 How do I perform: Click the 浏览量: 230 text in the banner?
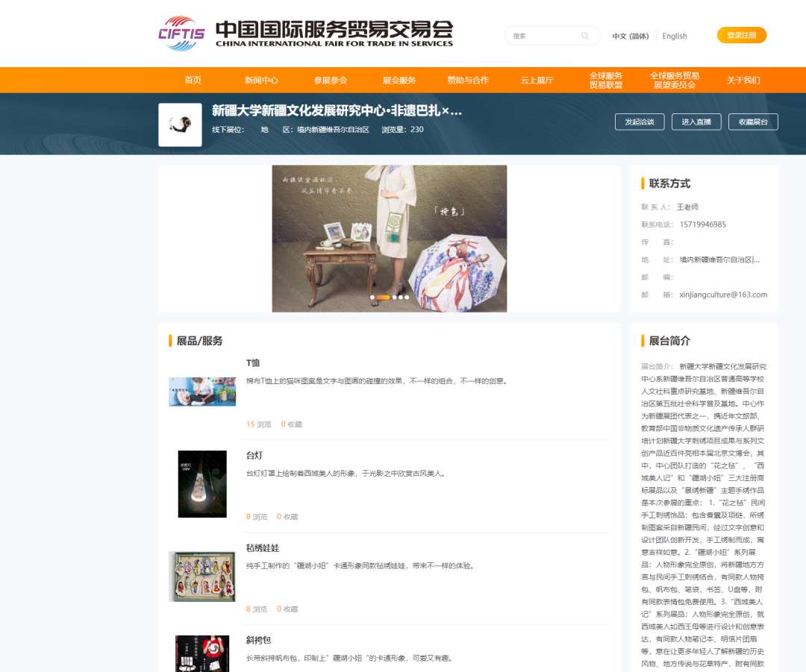click(402, 130)
